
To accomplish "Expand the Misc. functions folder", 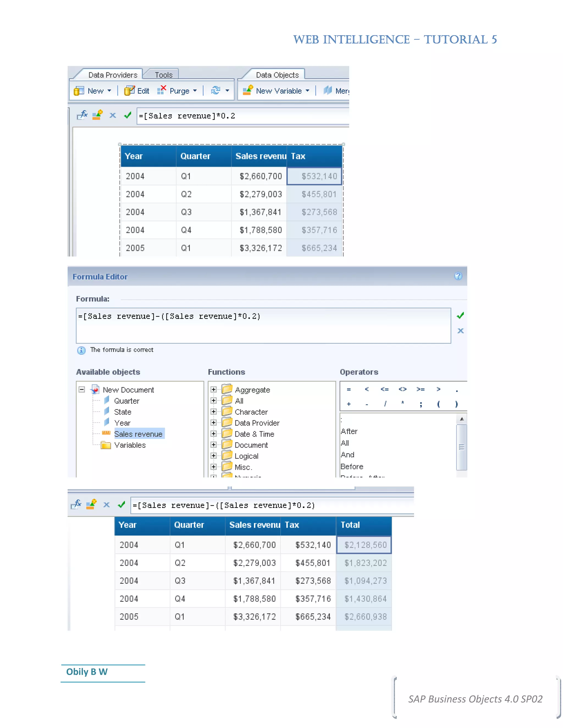I will pos(213,466).
